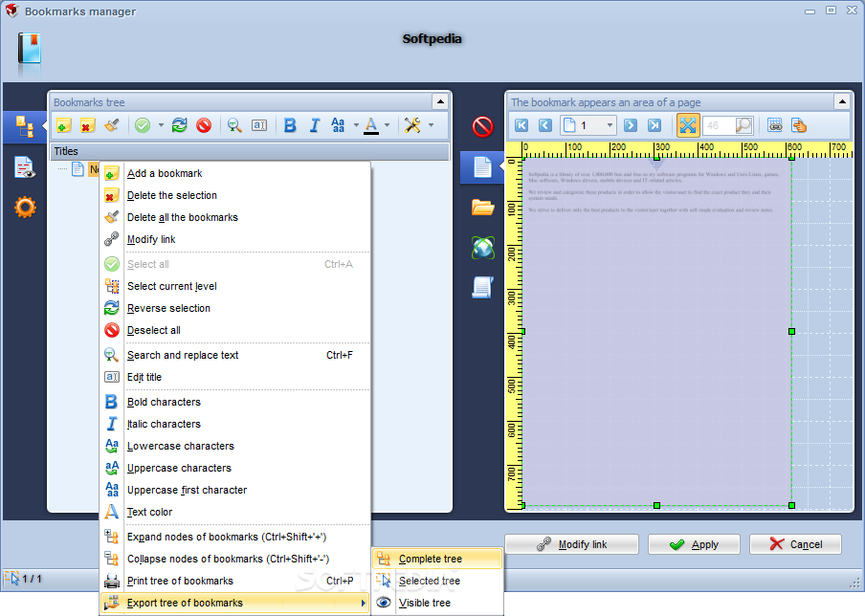The image size is (865, 616).
Task: Select Visible tree export option
Action: pyautogui.click(x=437, y=603)
